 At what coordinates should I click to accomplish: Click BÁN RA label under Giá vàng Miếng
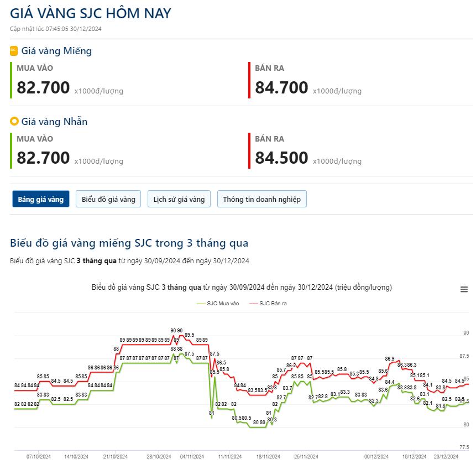(x=270, y=68)
